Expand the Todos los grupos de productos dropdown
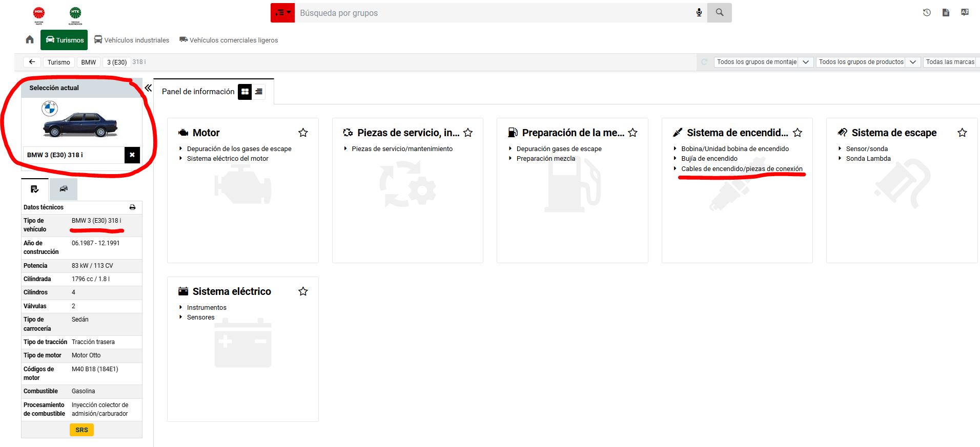Image resolution: width=980 pixels, height=447 pixels. (868, 62)
